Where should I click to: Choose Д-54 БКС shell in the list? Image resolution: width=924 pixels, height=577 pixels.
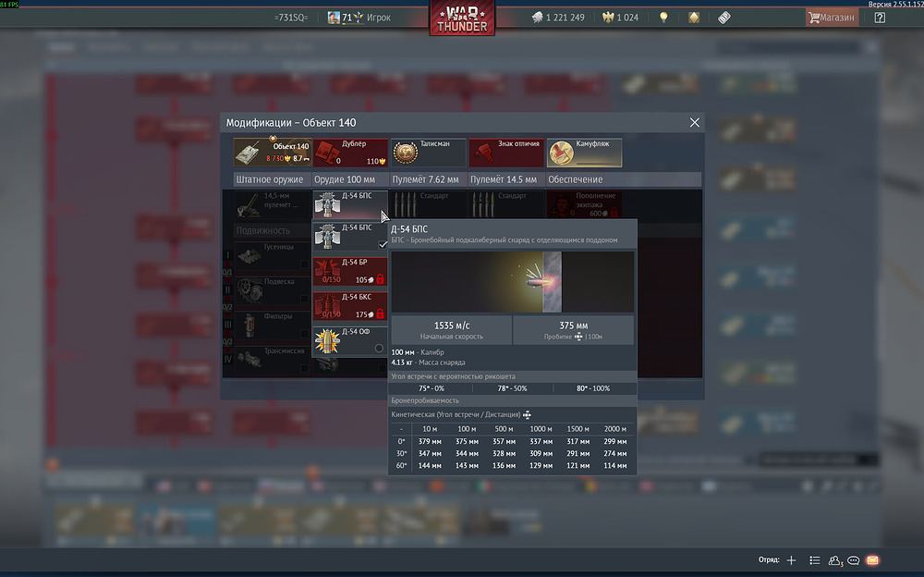point(350,306)
